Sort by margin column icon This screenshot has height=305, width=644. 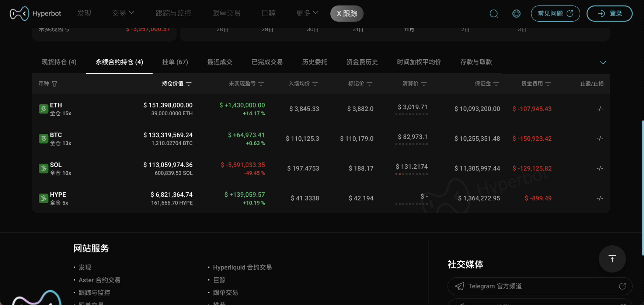[496, 84]
